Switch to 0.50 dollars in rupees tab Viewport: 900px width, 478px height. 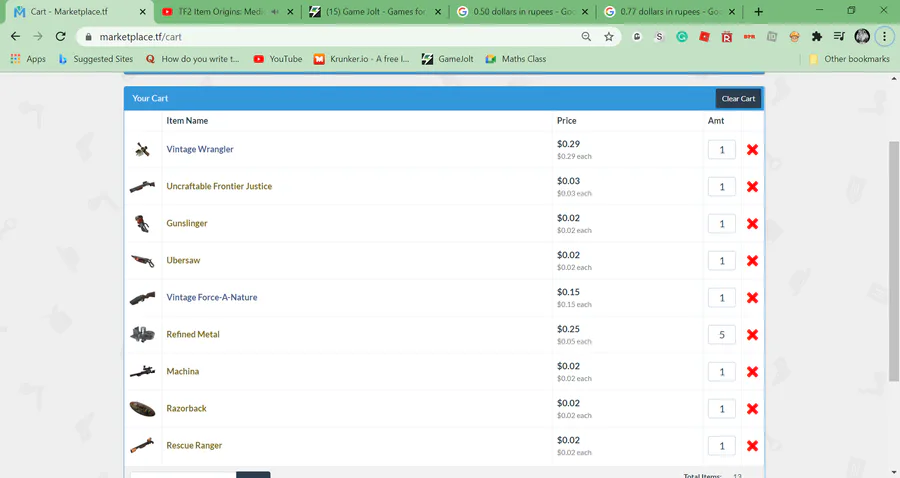click(x=522, y=11)
